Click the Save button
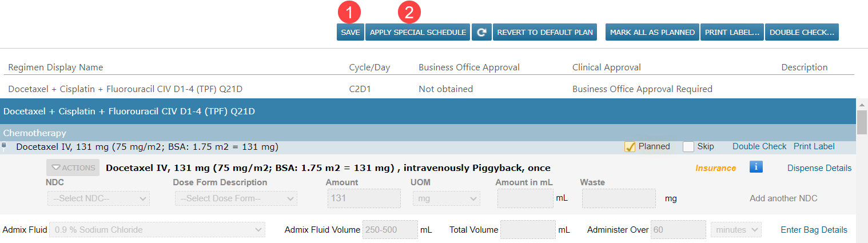The width and height of the screenshot is (868, 243). coord(350,32)
